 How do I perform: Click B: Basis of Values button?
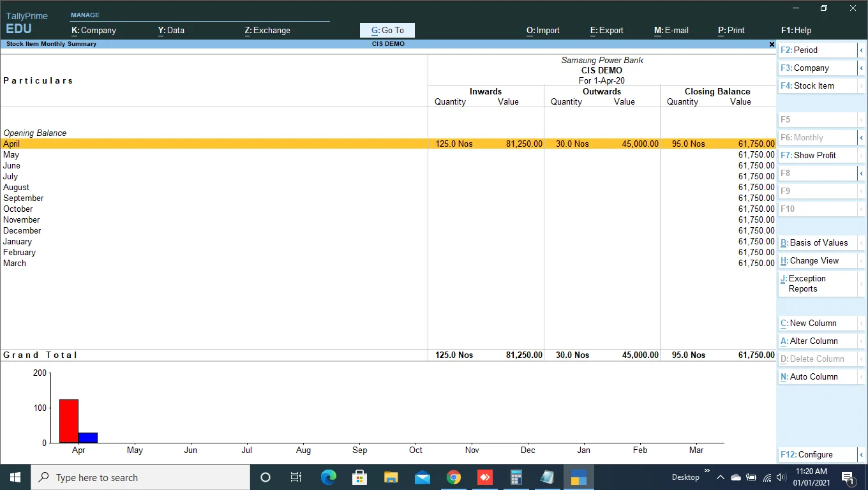817,242
